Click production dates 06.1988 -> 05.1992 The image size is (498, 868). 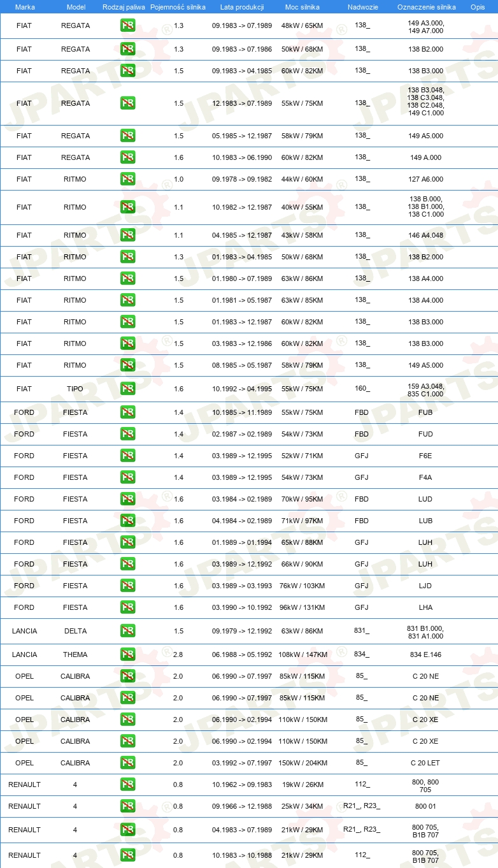click(x=242, y=655)
